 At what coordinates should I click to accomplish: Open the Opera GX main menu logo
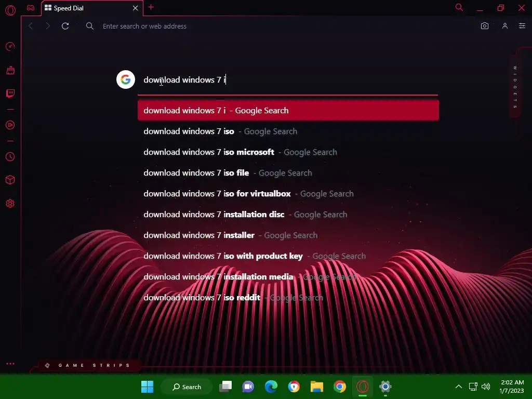coord(10,10)
